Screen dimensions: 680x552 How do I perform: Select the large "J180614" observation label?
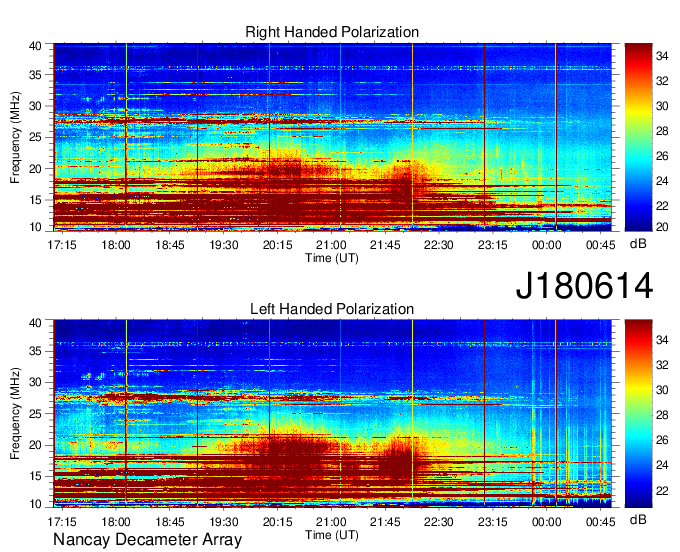(584, 286)
